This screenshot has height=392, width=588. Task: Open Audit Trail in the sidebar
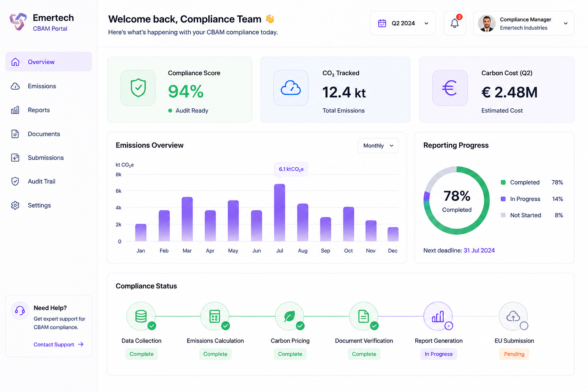(x=49, y=181)
